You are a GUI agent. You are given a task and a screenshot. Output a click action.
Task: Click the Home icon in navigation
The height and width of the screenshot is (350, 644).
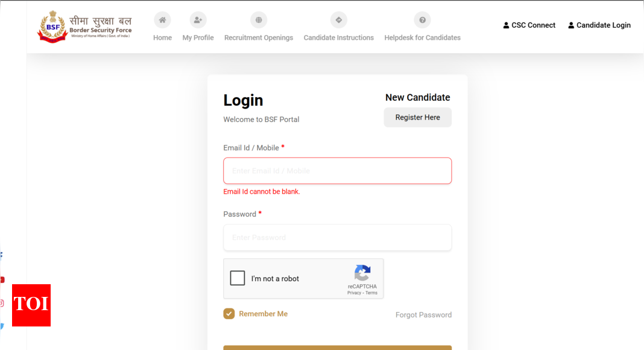point(162,20)
